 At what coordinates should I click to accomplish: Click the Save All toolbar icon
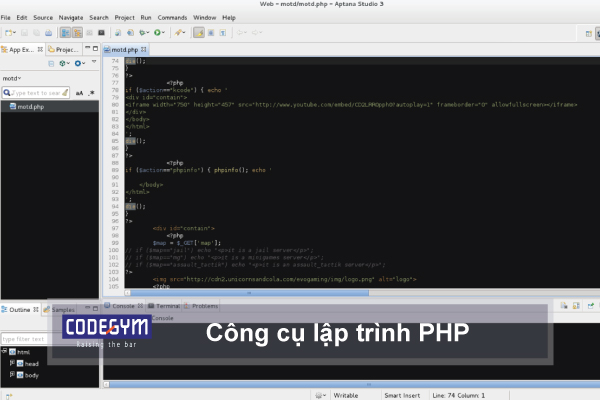(36, 33)
